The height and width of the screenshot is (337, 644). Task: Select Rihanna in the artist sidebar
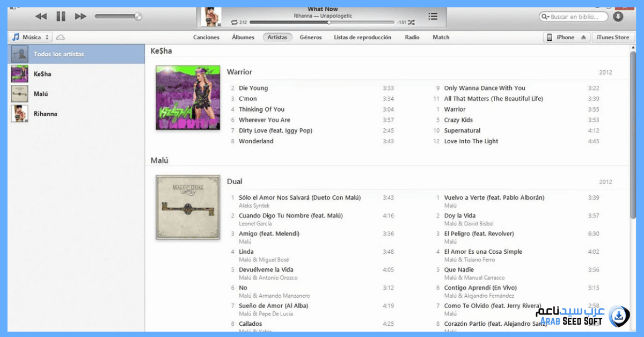coord(45,114)
